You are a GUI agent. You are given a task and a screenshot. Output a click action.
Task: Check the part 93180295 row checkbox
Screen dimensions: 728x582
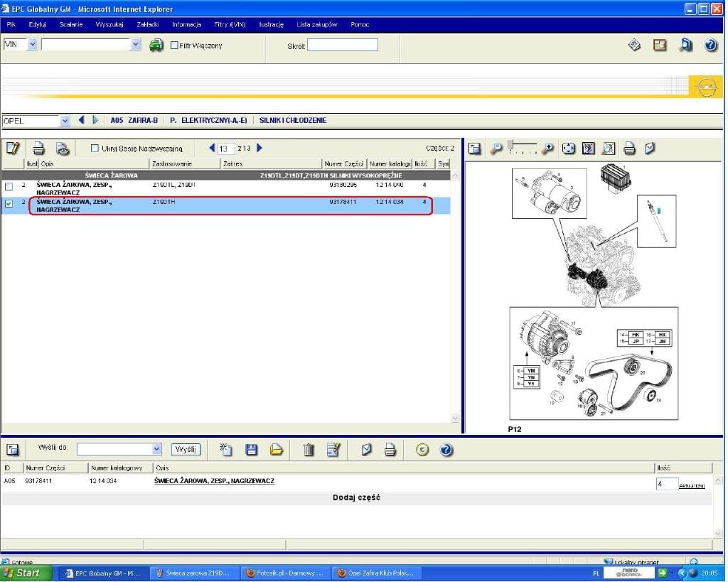pos(9,187)
